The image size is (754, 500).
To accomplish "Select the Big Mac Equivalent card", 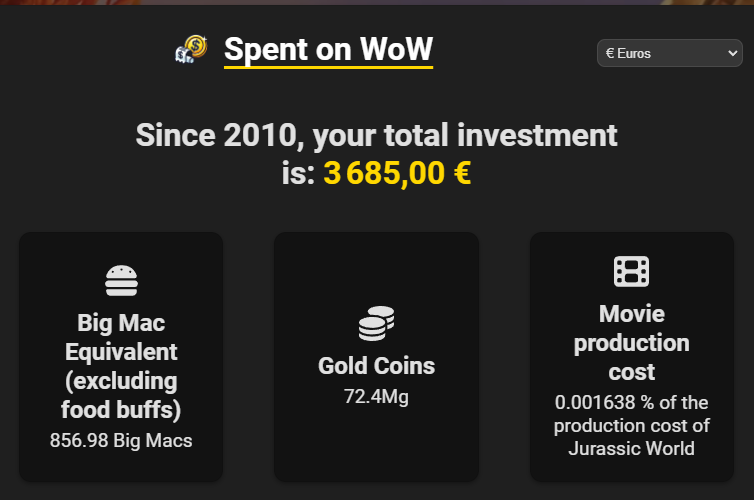I will click(121, 357).
